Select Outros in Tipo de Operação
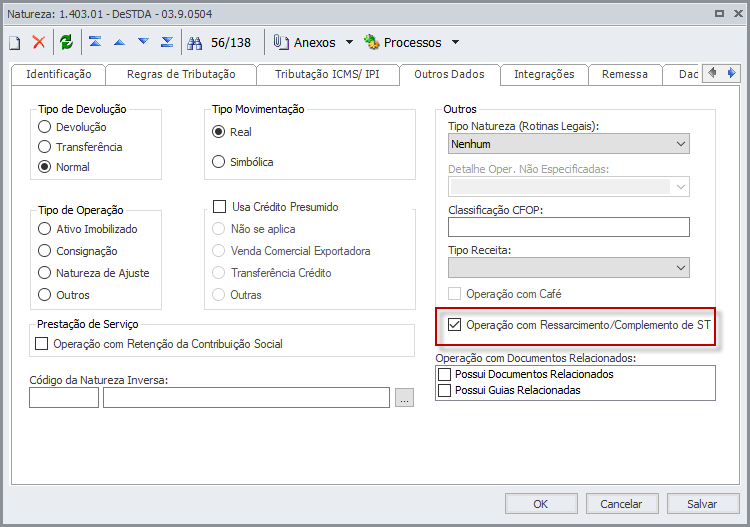750x527 pixels. tap(44, 295)
